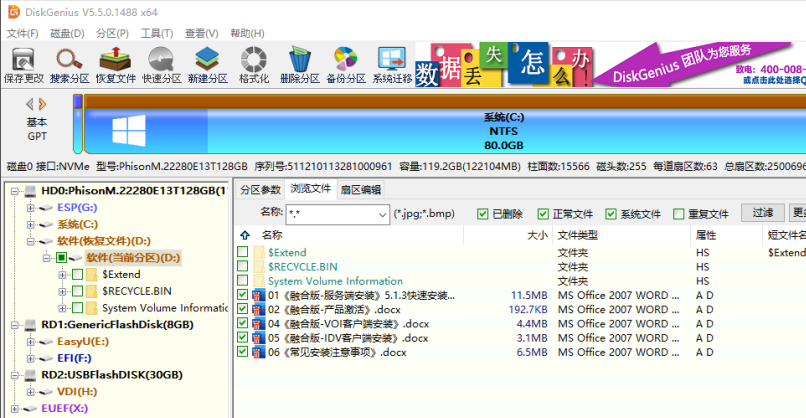Disable the System files (系统文件) filter checkbox
Image resolution: width=806 pixels, height=418 pixels.
612,213
